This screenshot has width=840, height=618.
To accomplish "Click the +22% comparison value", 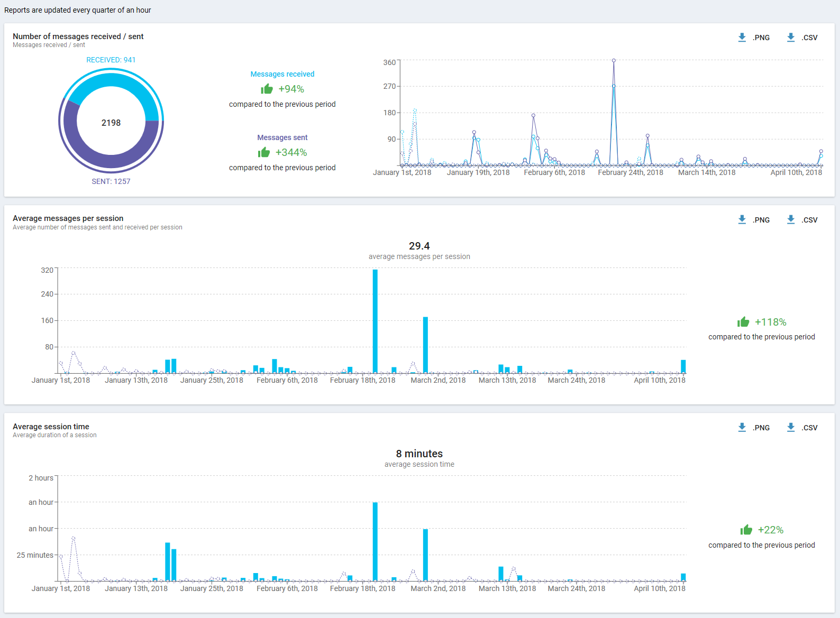I will coord(771,530).
